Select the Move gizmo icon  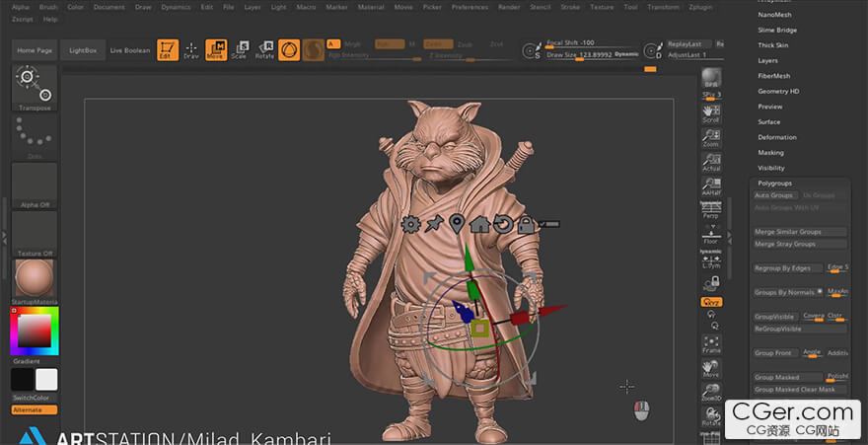point(216,49)
